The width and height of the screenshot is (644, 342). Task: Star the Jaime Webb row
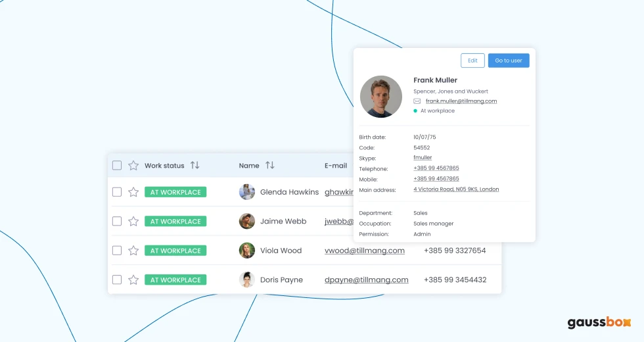coord(133,222)
